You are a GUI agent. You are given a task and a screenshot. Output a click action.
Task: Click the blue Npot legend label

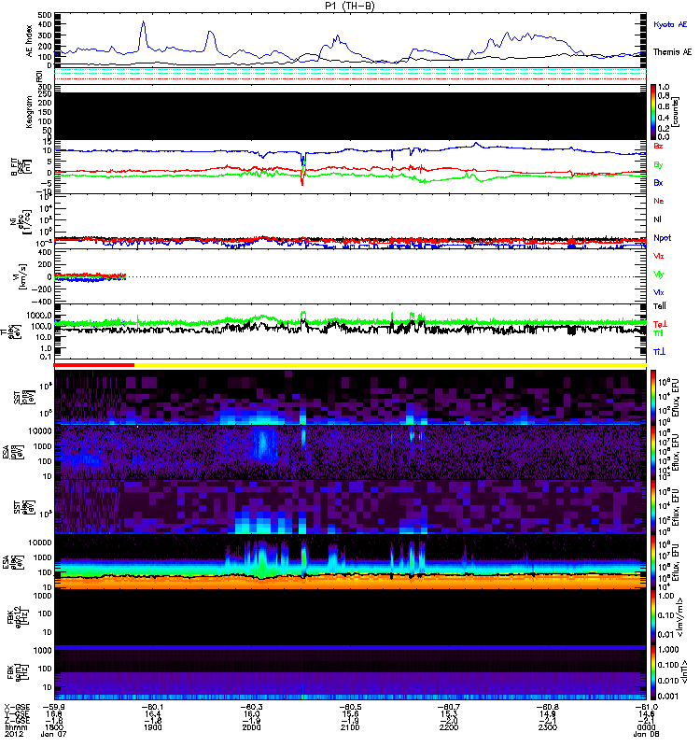(663, 238)
